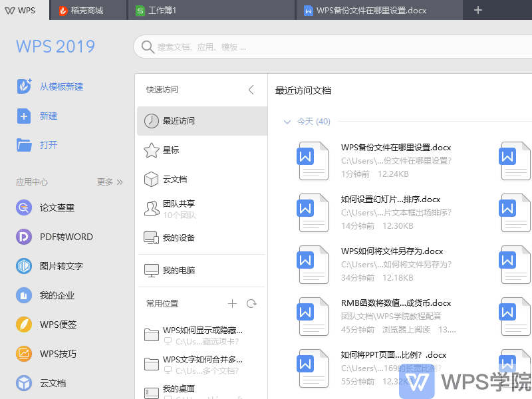Add a new location with plus icon
The height and width of the screenshot is (399, 532).
click(x=232, y=304)
